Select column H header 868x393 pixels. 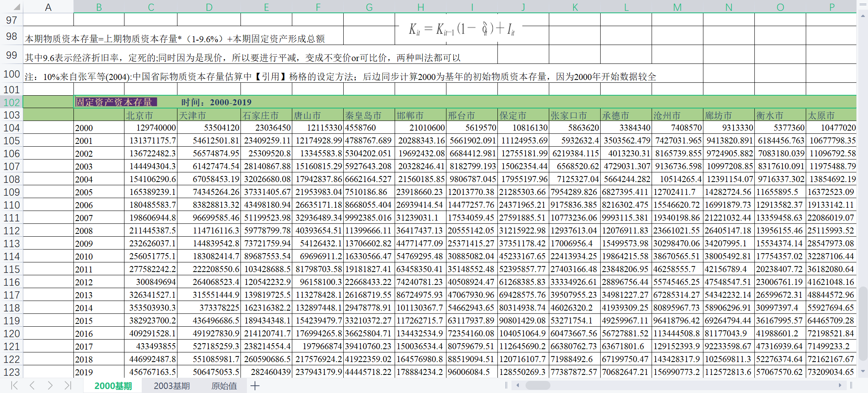tap(420, 7)
